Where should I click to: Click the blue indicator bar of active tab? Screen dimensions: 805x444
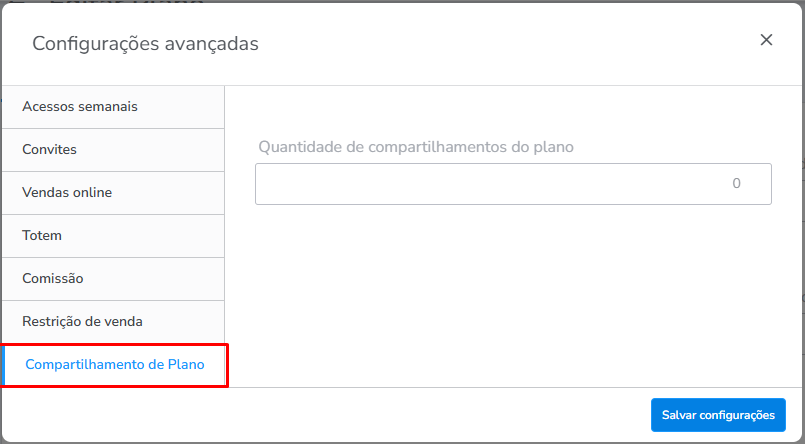[3, 364]
